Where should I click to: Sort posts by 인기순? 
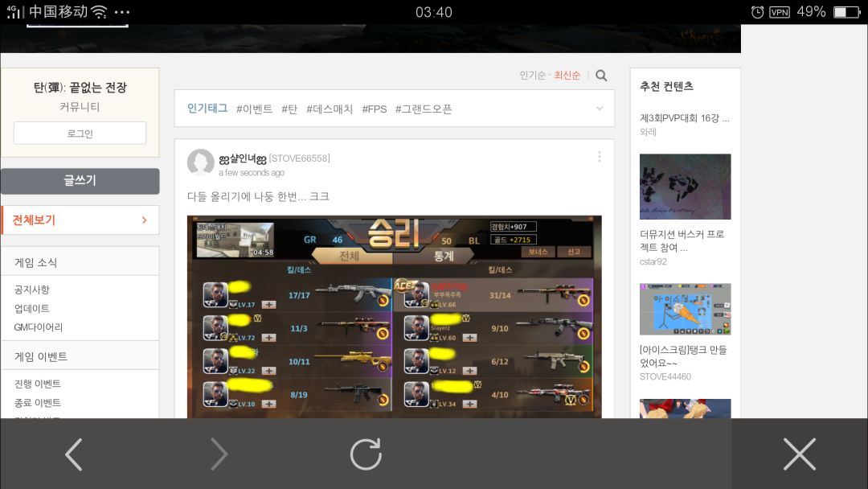532,76
